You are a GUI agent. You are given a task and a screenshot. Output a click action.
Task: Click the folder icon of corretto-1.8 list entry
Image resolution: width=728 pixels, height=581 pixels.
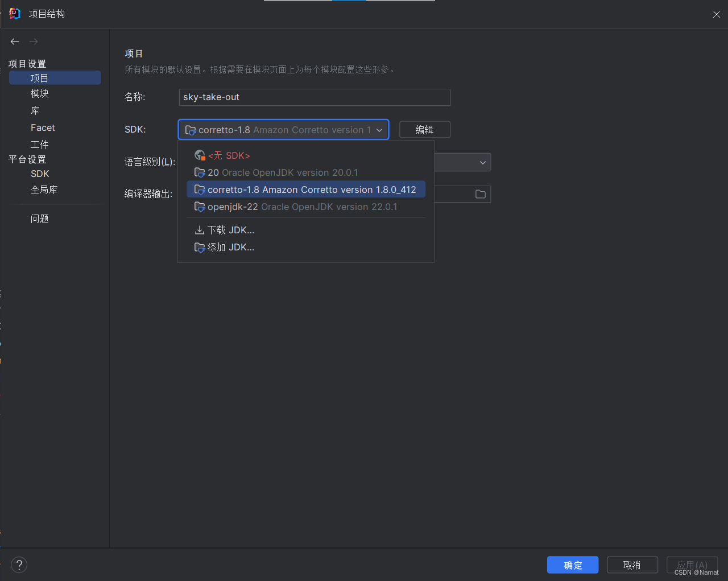pos(200,189)
